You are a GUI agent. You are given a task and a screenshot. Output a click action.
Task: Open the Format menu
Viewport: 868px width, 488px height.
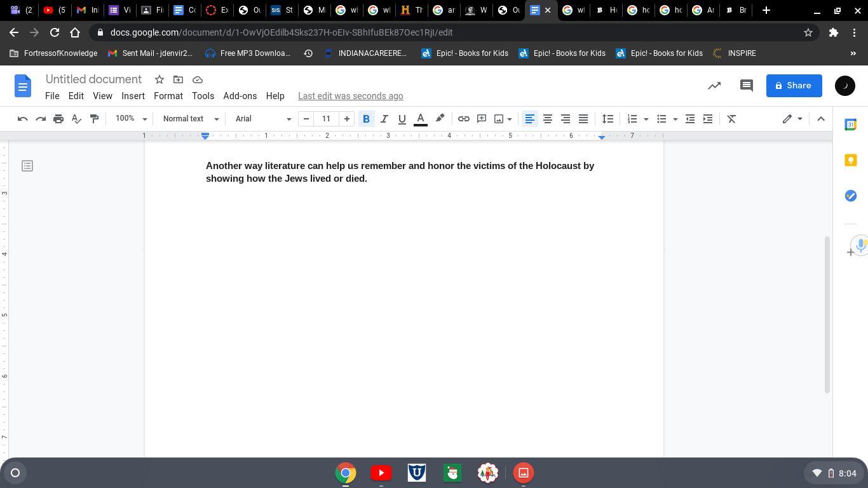[168, 96]
